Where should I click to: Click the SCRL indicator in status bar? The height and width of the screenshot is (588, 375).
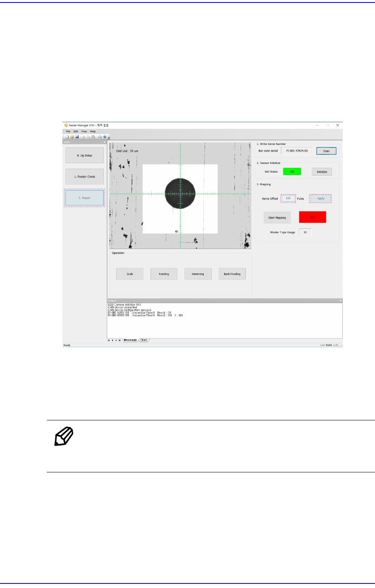pos(336,345)
